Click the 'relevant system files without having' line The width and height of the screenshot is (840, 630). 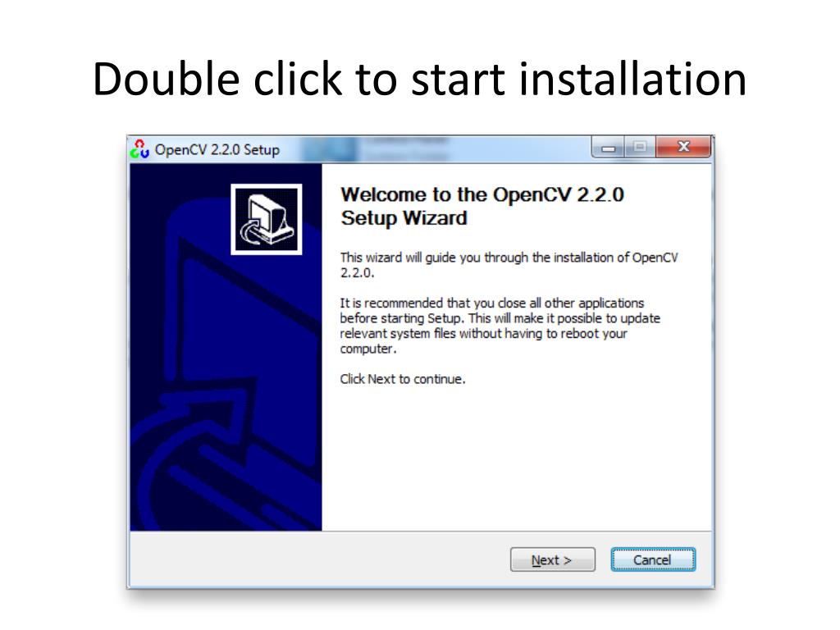[483, 334]
